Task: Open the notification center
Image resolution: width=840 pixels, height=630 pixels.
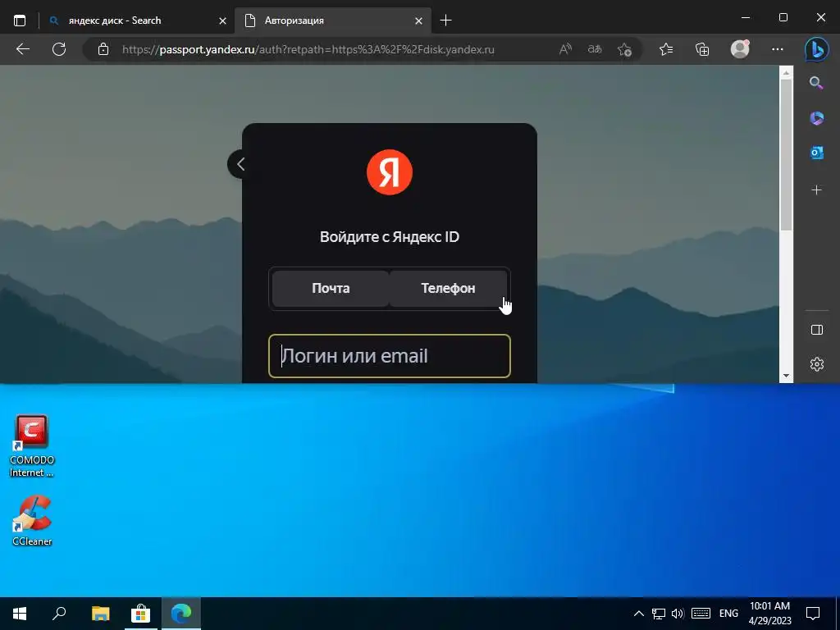Action: pyautogui.click(x=813, y=614)
